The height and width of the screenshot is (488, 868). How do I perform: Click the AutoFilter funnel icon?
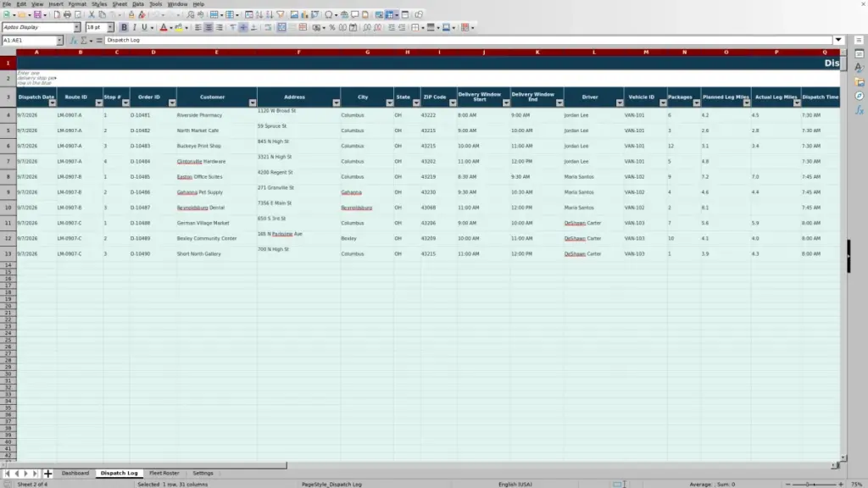[280, 14]
